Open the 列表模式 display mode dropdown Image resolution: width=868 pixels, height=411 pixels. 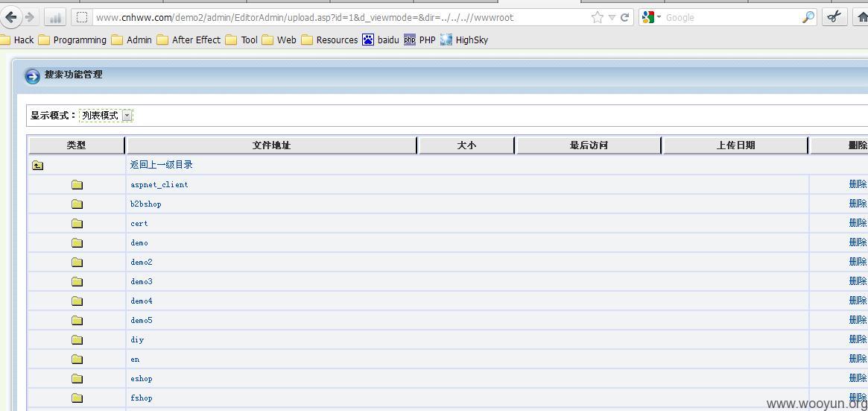point(106,115)
